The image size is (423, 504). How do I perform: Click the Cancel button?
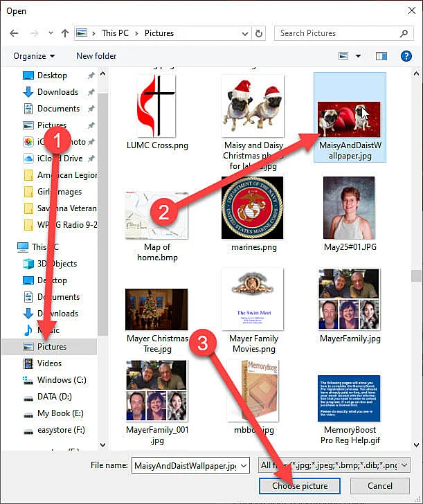[x=379, y=486]
